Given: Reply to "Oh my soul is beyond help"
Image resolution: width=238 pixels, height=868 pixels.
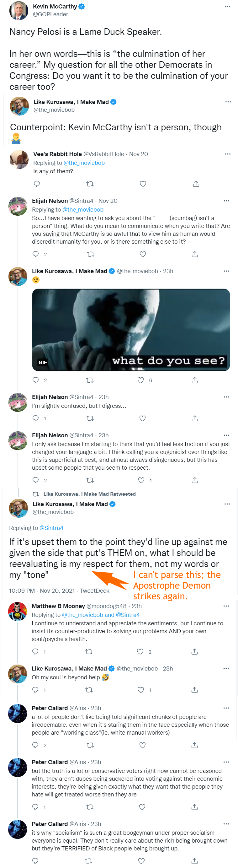Looking at the screenshot, I should point(35,690).
